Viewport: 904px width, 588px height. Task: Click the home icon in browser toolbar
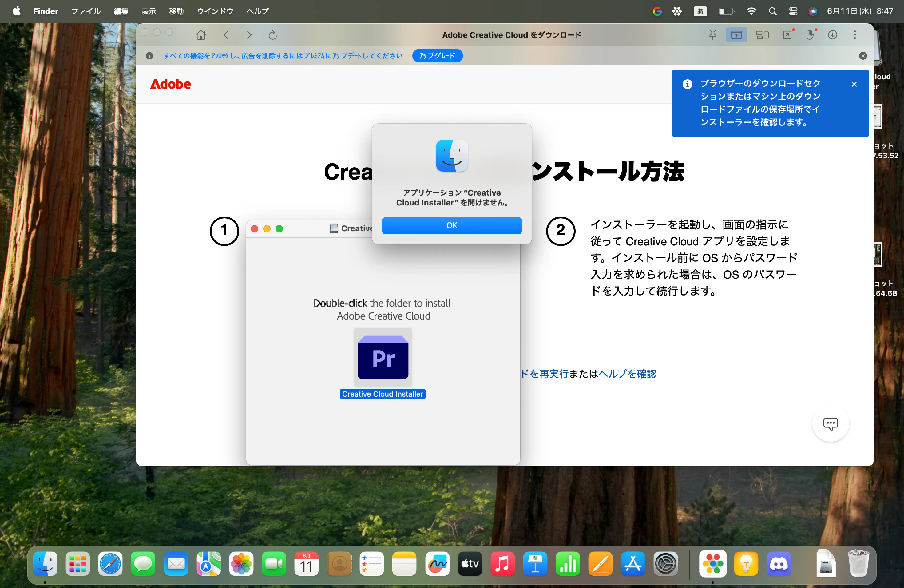click(200, 35)
